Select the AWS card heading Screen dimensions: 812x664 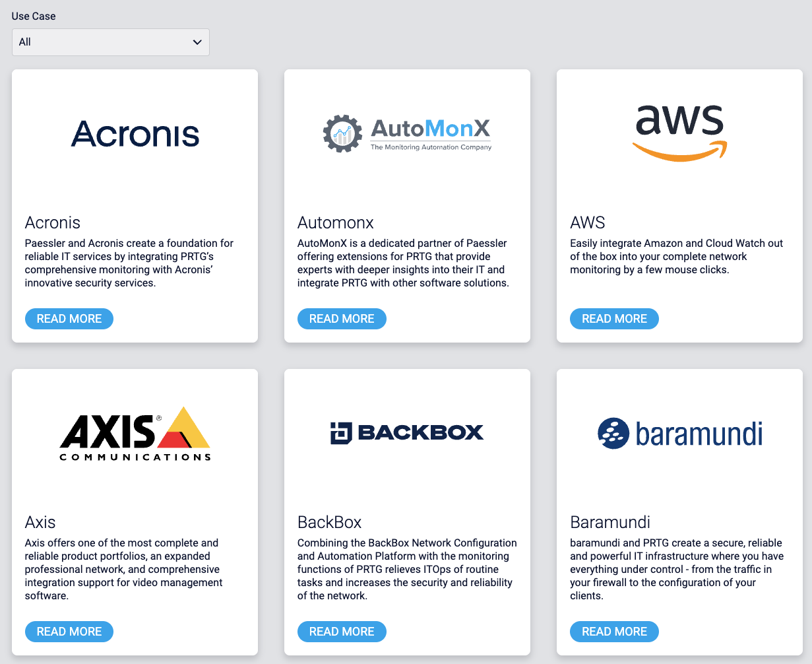coord(588,222)
